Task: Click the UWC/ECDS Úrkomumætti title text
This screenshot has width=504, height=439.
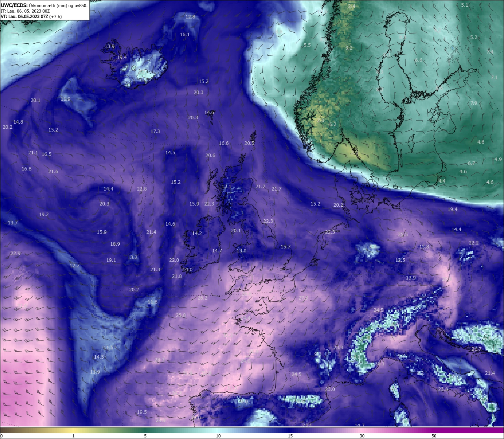Action: click(x=44, y=5)
